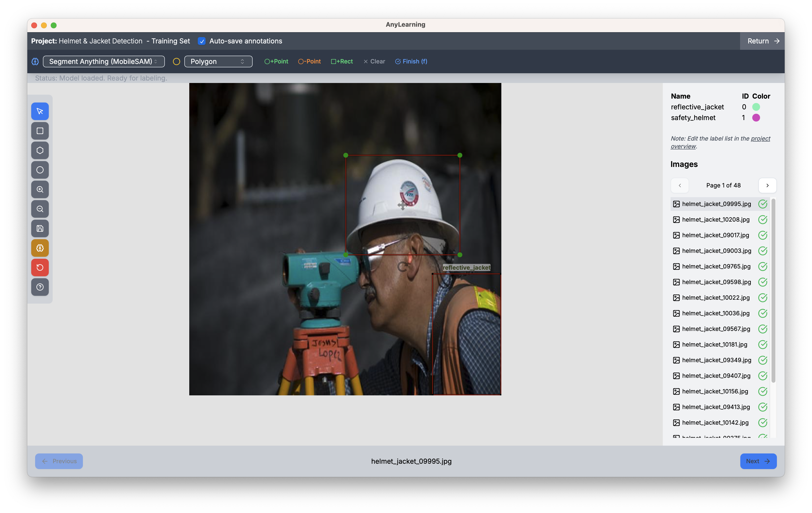Open helmet_jacket_10142.jpg in the image list
The height and width of the screenshot is (513, 812).
715,422
